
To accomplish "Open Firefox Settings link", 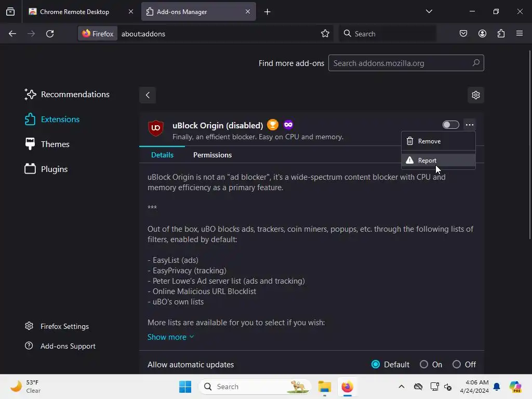I will tap(57, 326).
